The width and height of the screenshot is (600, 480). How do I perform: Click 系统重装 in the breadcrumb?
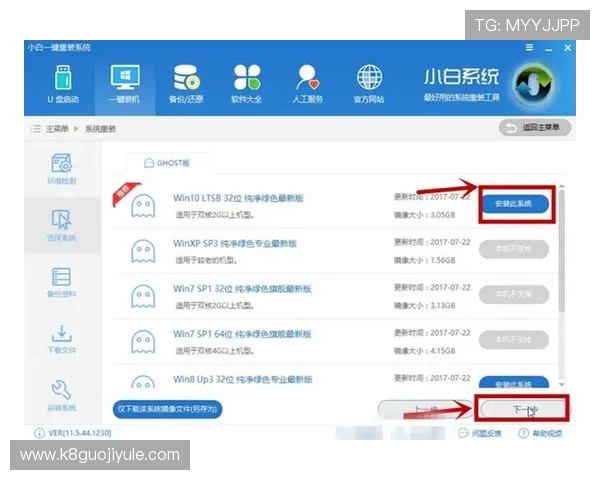pos(100,129)
